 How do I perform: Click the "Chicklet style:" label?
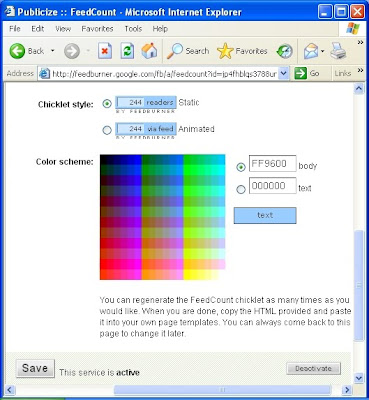(66, 104)
